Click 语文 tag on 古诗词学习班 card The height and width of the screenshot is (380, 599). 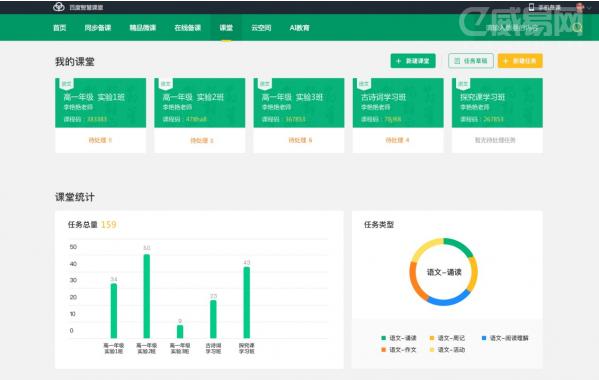pyautogui.click(x=364, y=84)
